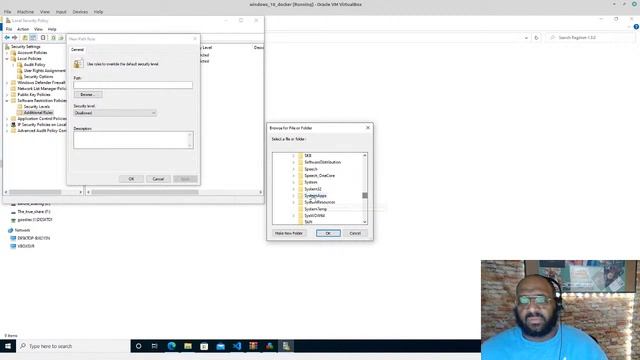Open Windows Start menu
Viewport: 640px width, 360px height.
pyautogui.click(x=7, y=346)
